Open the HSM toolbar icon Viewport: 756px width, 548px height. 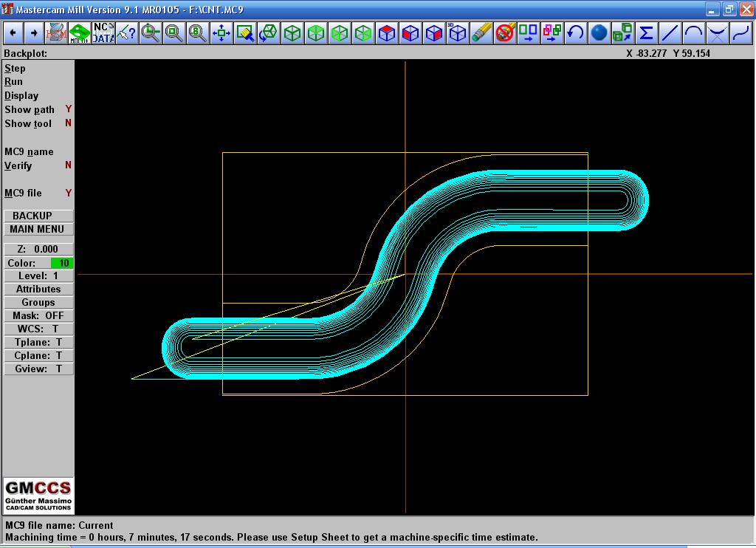click(56, 32)
